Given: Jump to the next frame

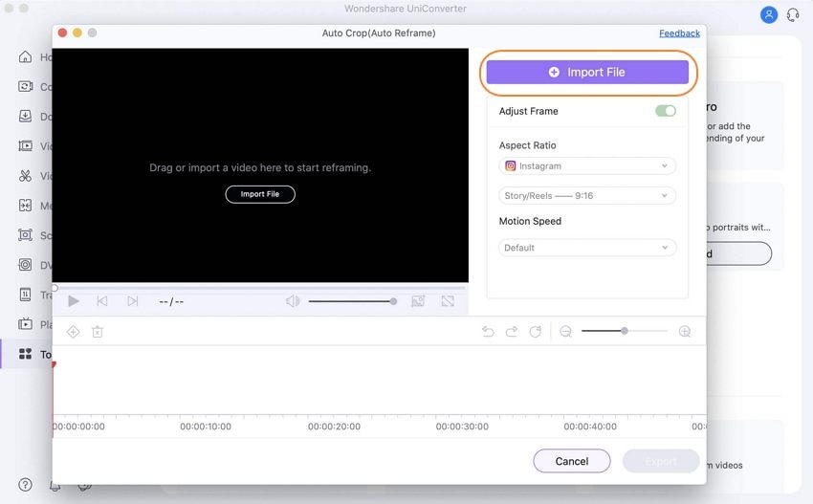Looking at the screenshot, I should [x=133, y=301].
